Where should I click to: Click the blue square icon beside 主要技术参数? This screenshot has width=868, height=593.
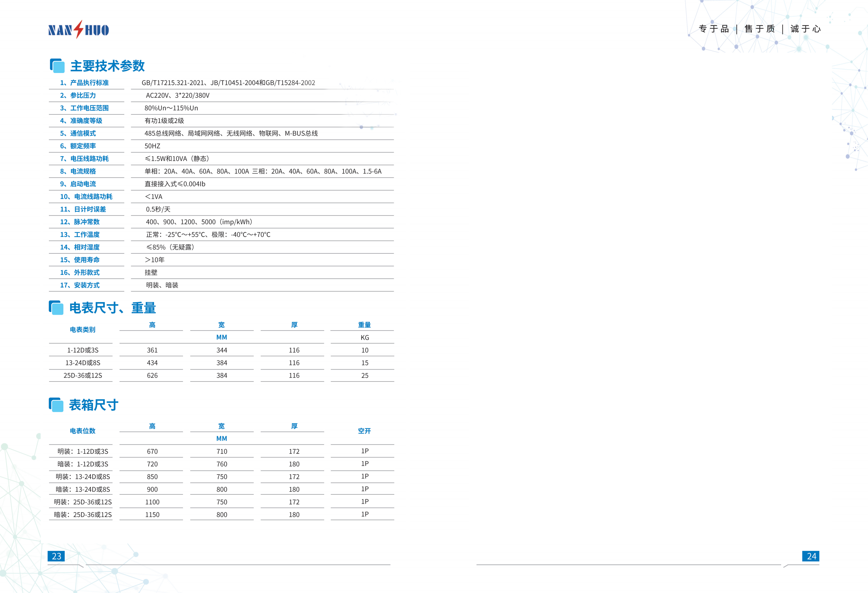coord(57,66)
